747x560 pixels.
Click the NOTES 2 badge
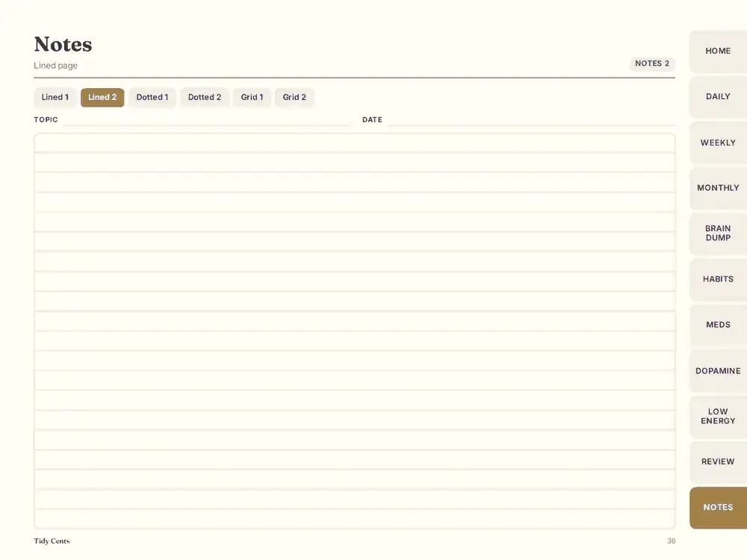point(652,63)
